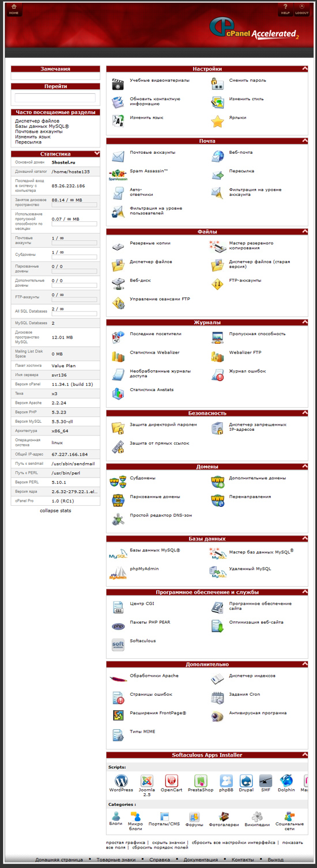Click сбросить все настройки интерфейса link
317x868 pixels.
(x=233, y=842)
